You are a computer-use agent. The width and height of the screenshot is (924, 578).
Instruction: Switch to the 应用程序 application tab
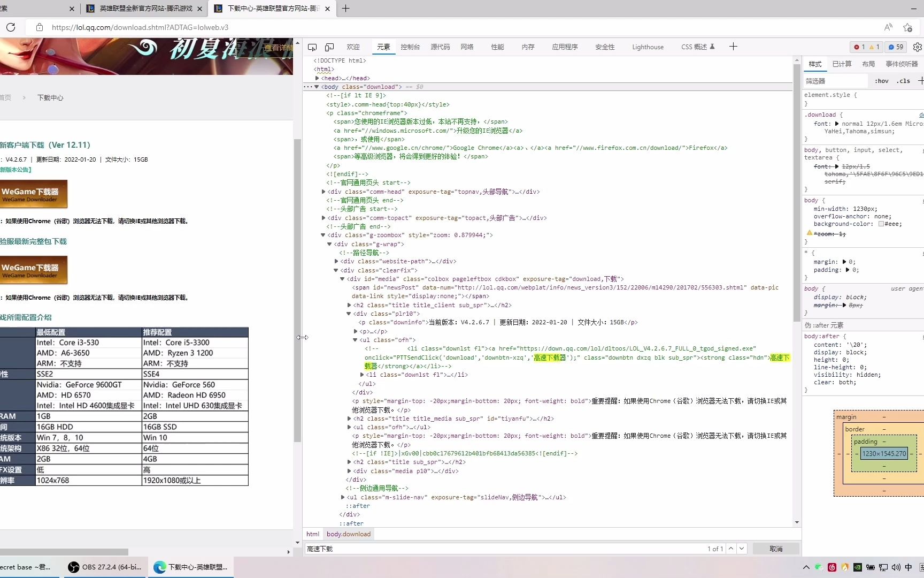click(x=565, y=47)
